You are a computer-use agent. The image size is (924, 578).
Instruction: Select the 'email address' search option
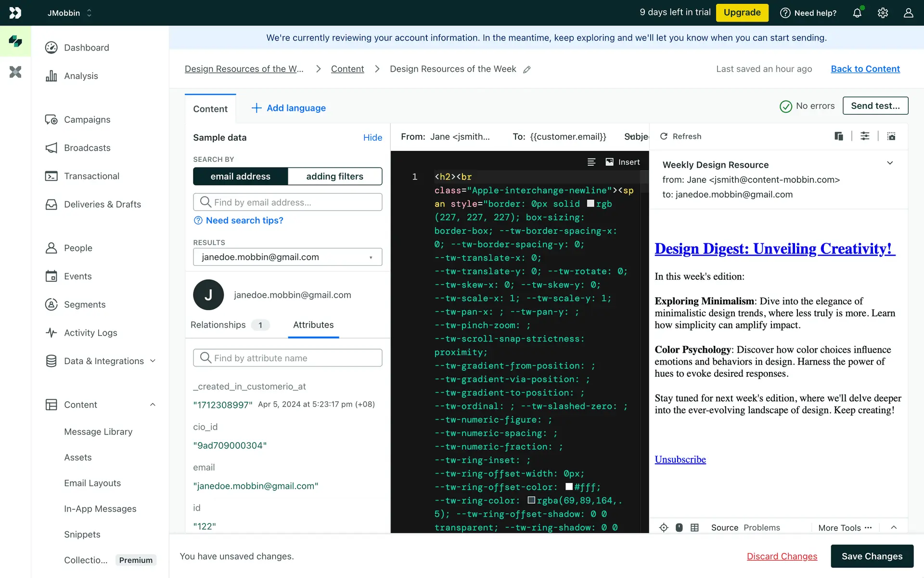click(x=240, y=176)
